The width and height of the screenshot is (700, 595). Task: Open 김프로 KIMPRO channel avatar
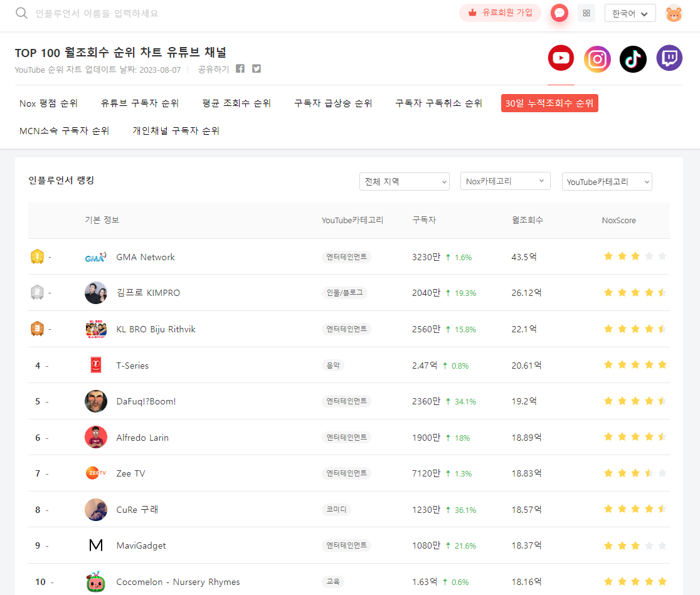click(95, 293)
